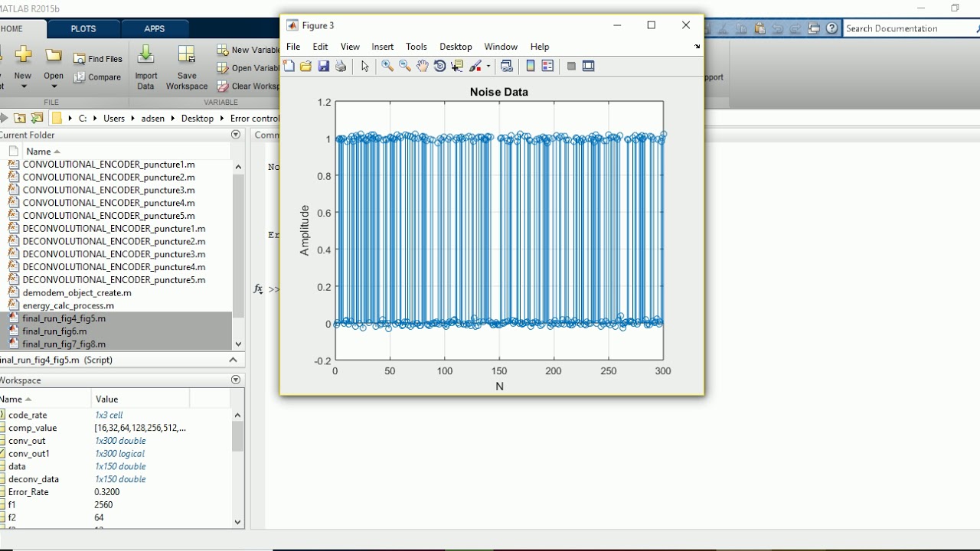Viewport: 980px width, 551px height.
Task: Toggle Edit Plot arrow tool
Action: click(364, 67)
